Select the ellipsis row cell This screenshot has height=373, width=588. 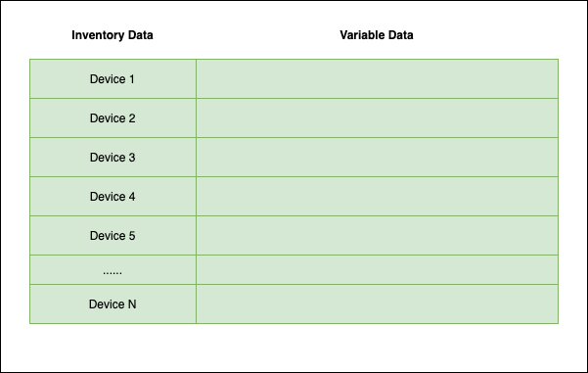(113, 270)
